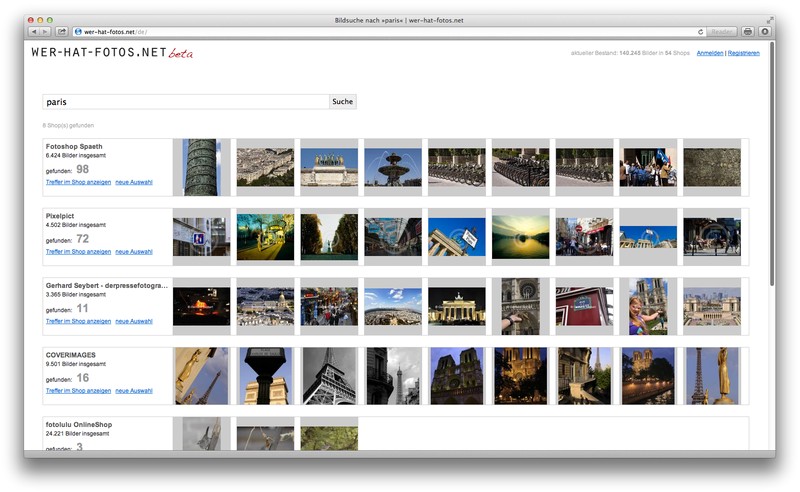Click 'neue Auswahl' under Pixelpict
800x492 pixels.
click(x=134, y=252)
